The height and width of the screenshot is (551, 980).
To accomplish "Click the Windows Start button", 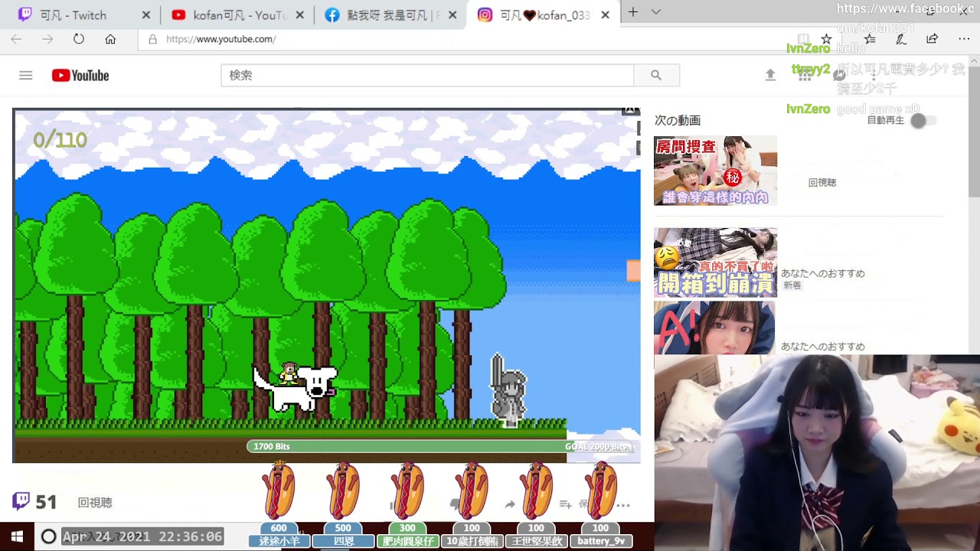I will [17, 536].
